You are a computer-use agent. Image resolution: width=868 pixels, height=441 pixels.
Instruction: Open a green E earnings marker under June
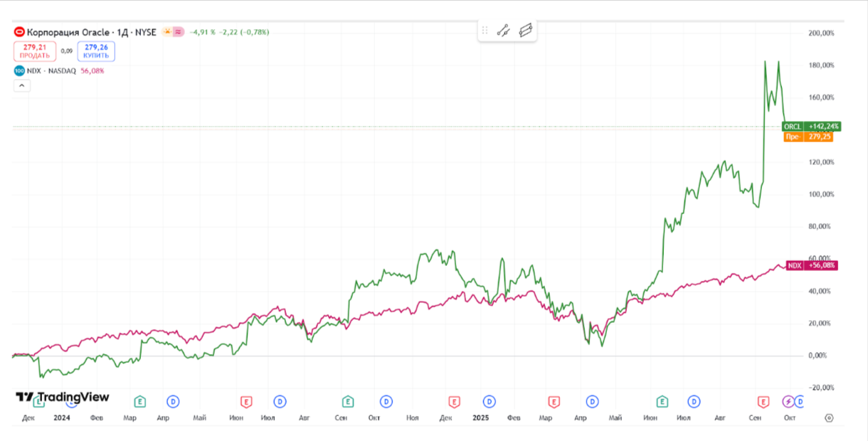click(x=662, y=401)
